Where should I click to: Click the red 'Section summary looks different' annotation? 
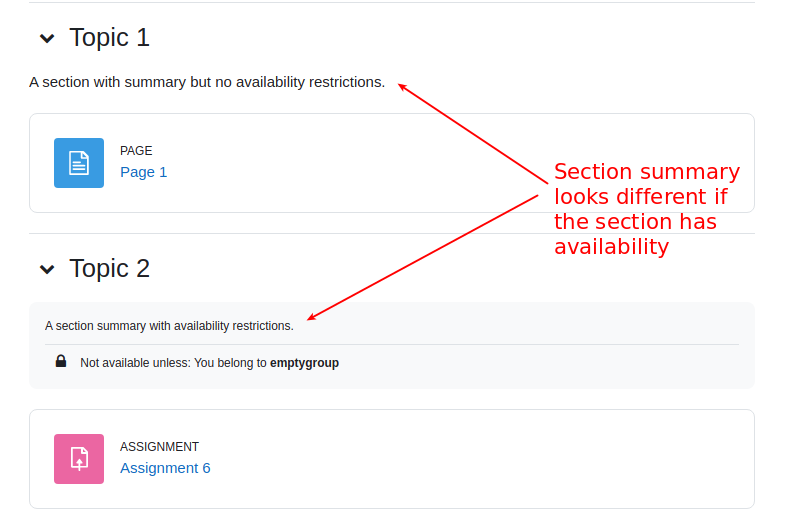[647, 209]
